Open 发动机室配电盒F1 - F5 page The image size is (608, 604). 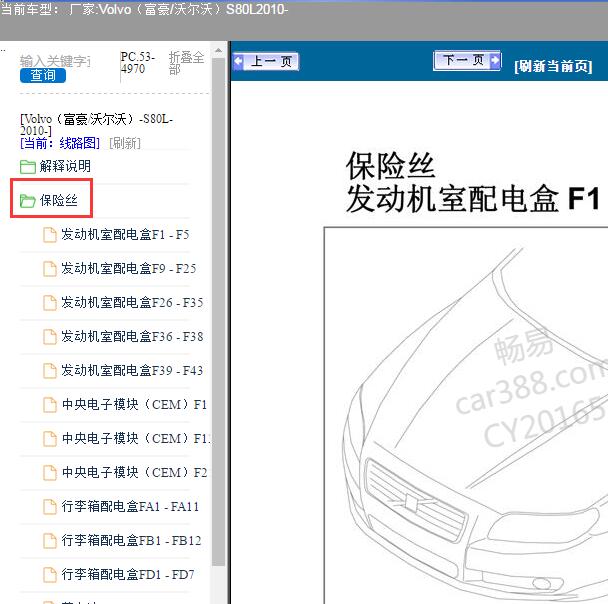click(125, 235)
